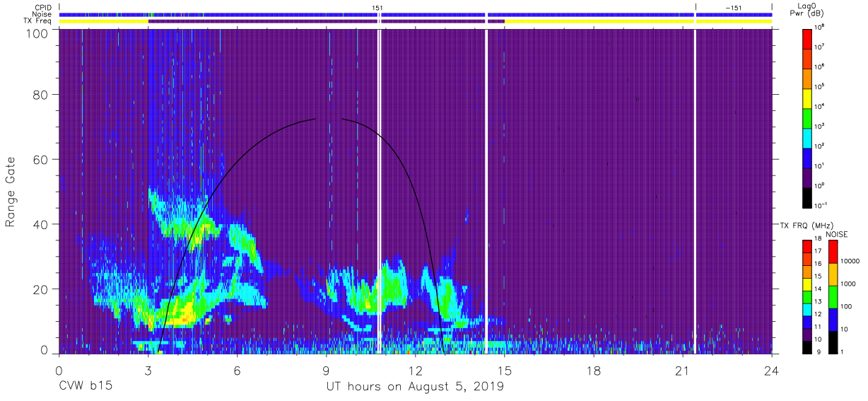Click the 'Pwr (dB)' colorbar label

tap(807, 13)
